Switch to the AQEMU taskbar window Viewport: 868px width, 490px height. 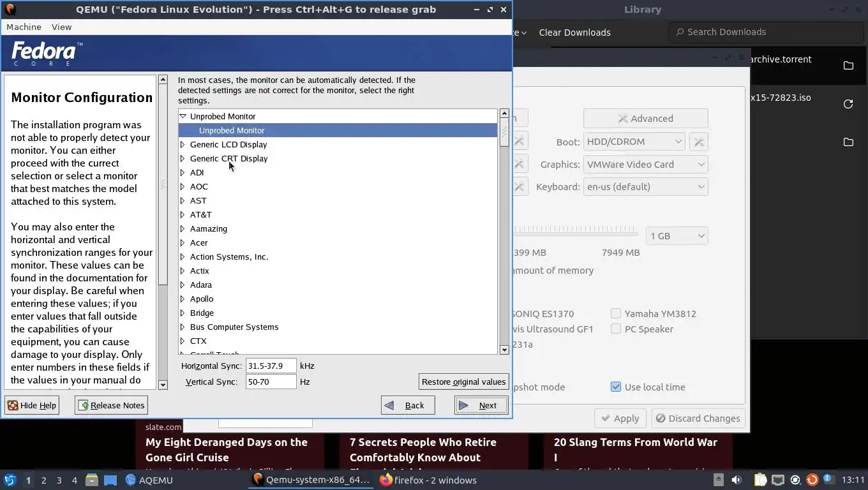point(149,480)
